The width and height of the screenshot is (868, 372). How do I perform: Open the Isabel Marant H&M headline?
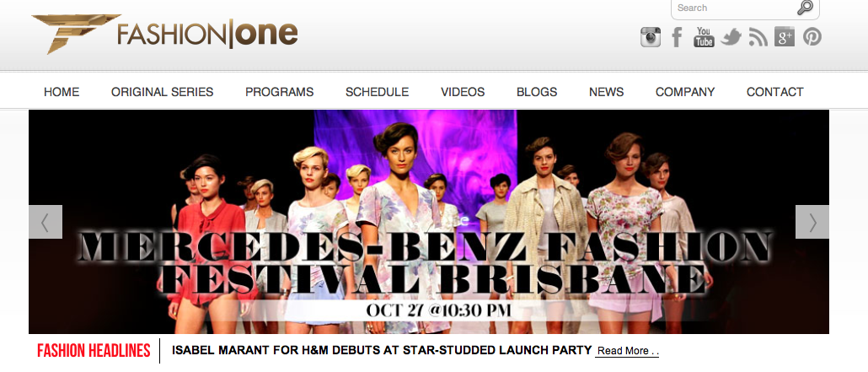click(x=382, y=350)
